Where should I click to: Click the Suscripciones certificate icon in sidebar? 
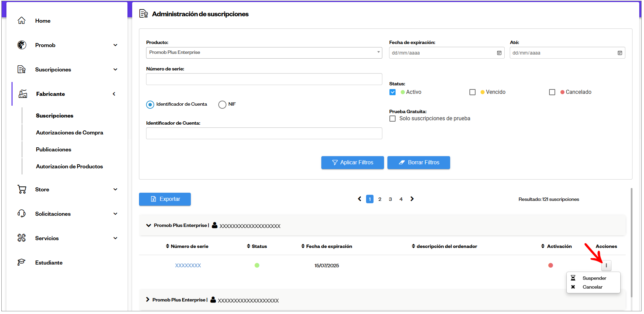tap(22, 69)
